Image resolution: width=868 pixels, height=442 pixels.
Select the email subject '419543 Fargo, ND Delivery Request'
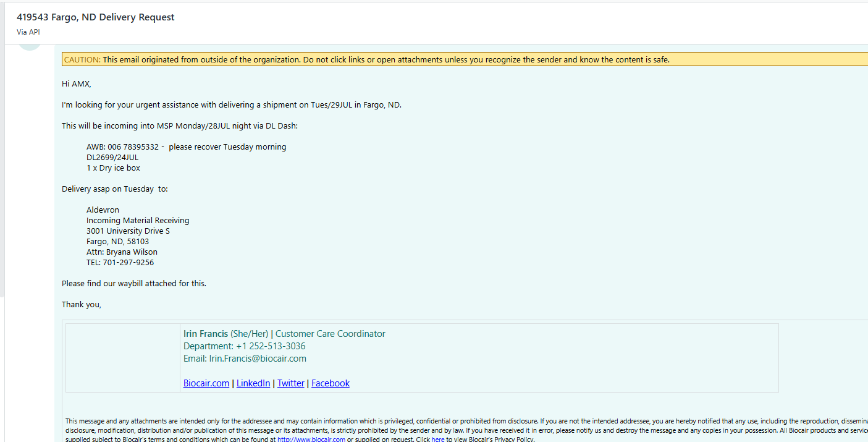coord(95,17)
